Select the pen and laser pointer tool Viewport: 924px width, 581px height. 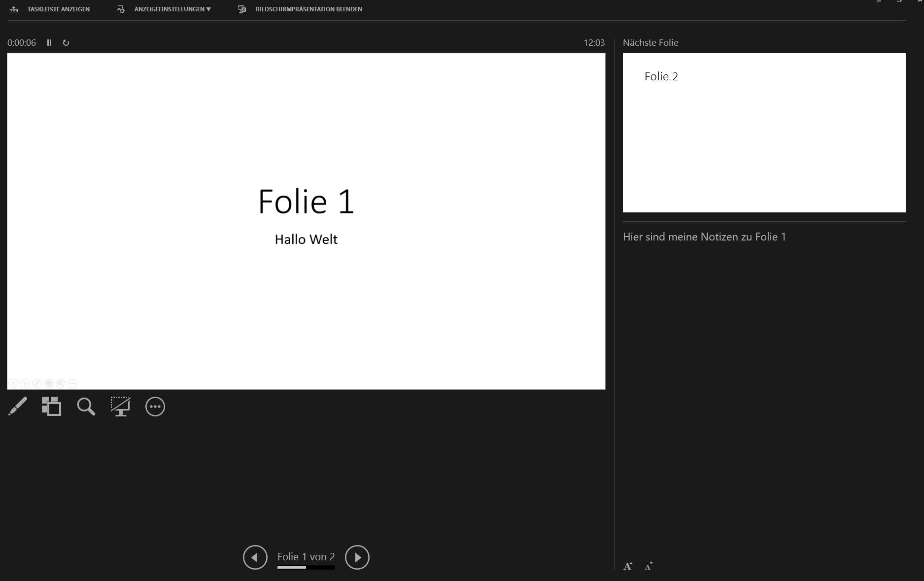18,407
